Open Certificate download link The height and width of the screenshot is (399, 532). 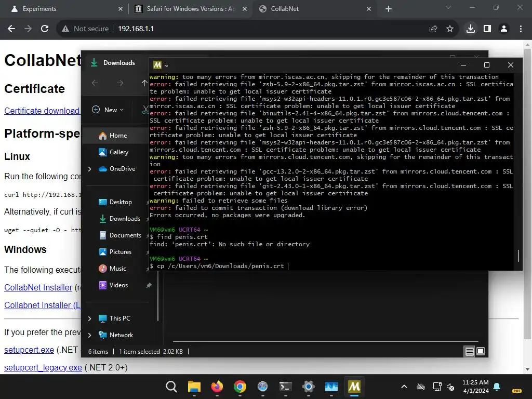42,111
